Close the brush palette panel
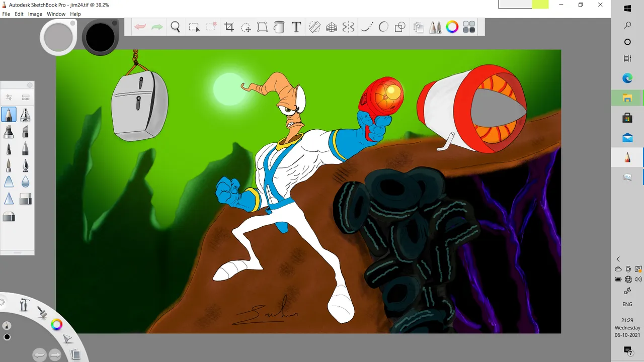This screenshot has height=362, width=644. [x=30, y=85]
